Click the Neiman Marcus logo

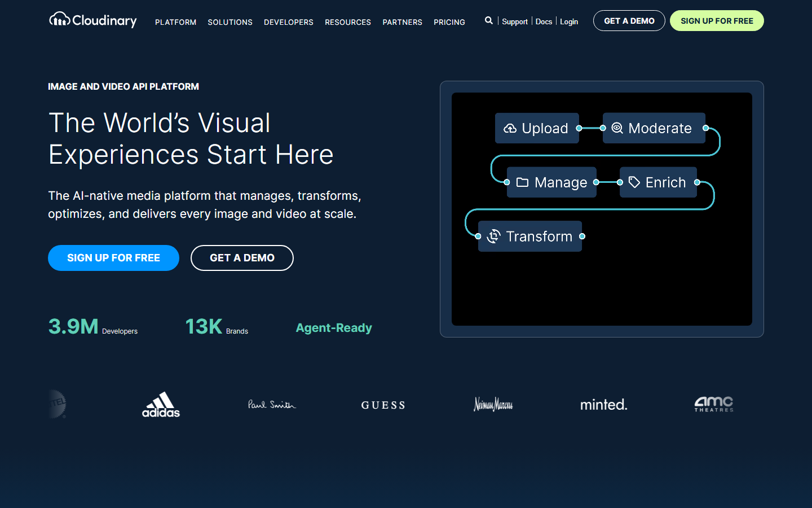(493, 404)
